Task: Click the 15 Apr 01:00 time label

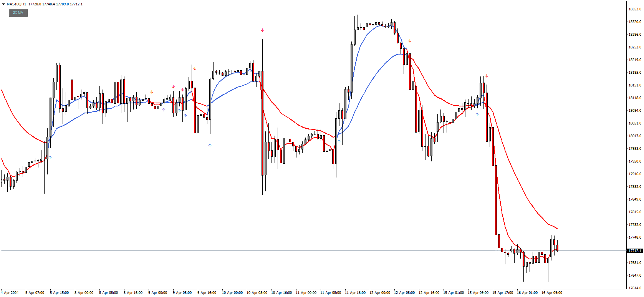Action: 453,293
